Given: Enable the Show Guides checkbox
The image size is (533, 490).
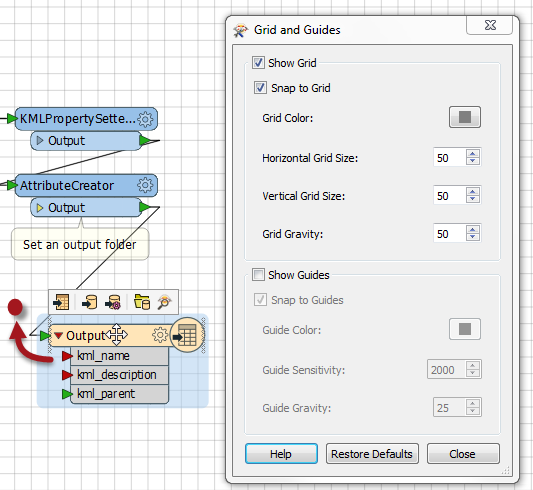Looking at the screenshot, I should pos(258,275).
